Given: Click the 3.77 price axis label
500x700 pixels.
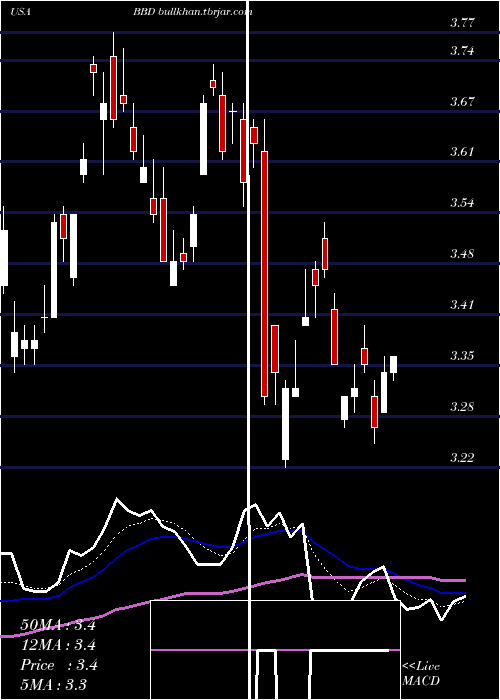Looking at the screenshot, I should click(x=462, y=22).
